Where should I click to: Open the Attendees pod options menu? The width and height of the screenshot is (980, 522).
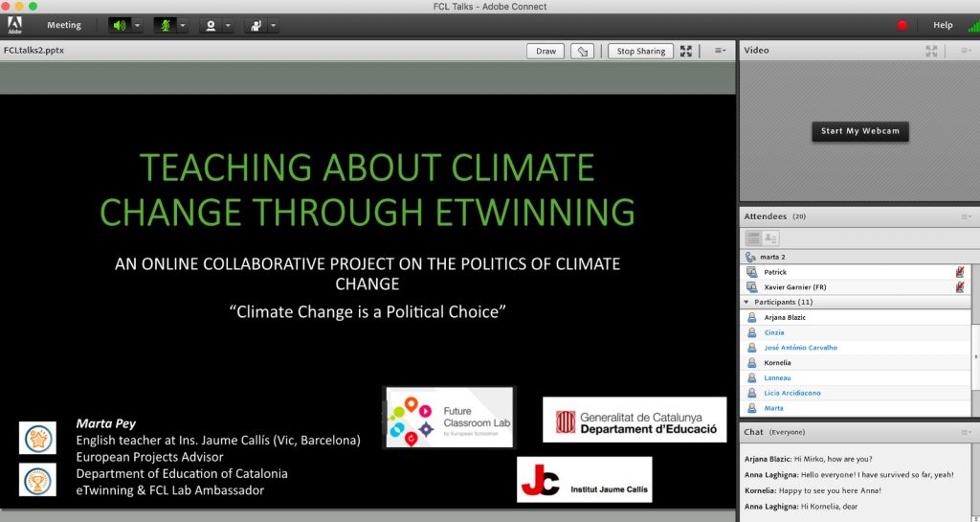click(966, 217)
